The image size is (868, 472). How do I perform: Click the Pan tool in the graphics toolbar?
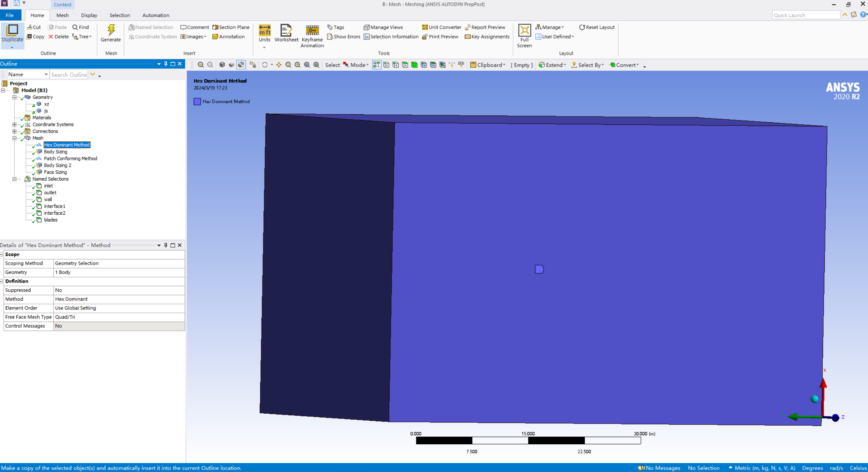pyautogui.click(x=279, y=65)
